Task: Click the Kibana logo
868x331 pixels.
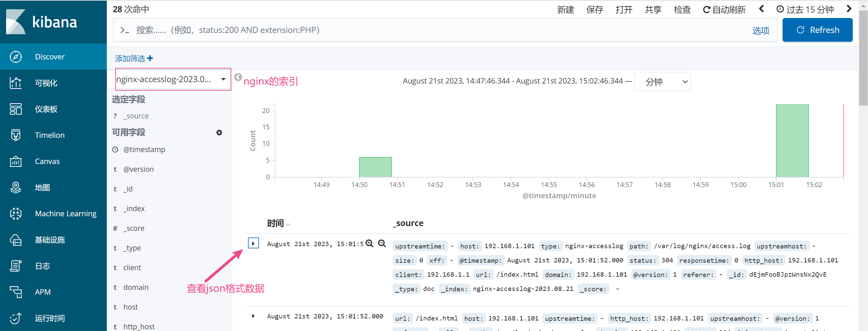Action: (x=42, y=22)
